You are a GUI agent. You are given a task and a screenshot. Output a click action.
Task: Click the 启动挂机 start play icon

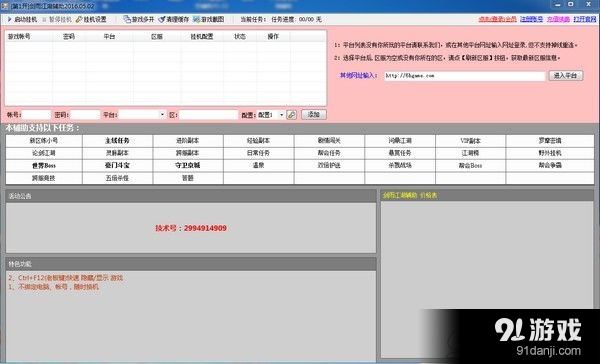point(10,19)
